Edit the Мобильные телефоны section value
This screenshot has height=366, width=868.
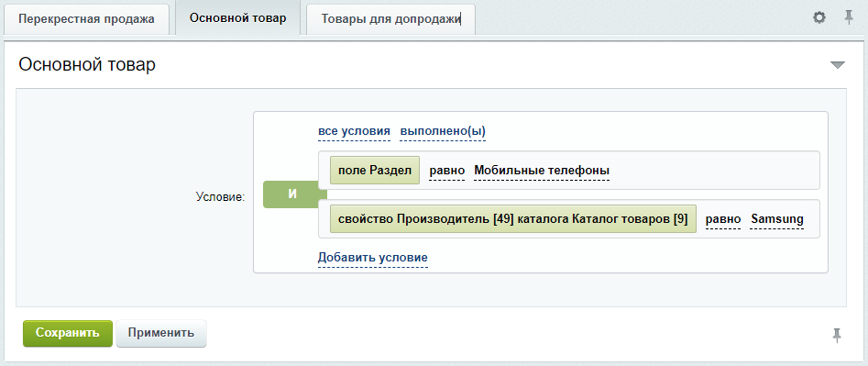tap(542, 171)
